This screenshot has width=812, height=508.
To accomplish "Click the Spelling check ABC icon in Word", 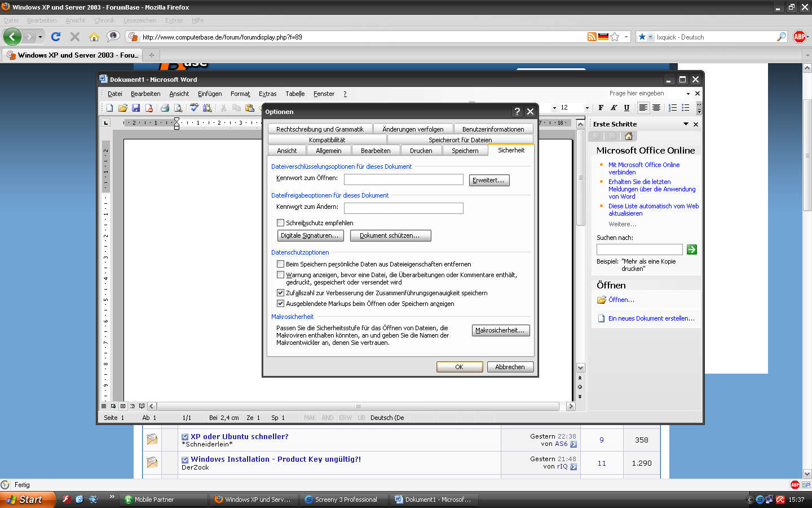I will pyautogui.click(x=195, y=108).
